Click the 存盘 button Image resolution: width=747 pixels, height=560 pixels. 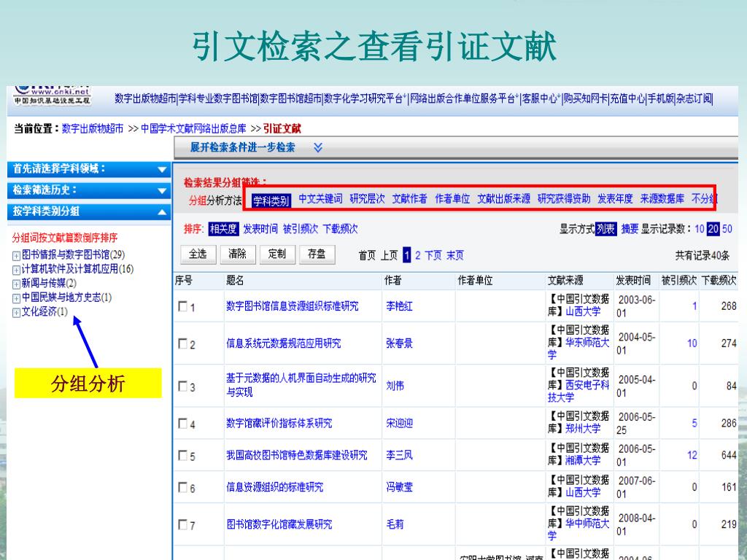point(317,254)
